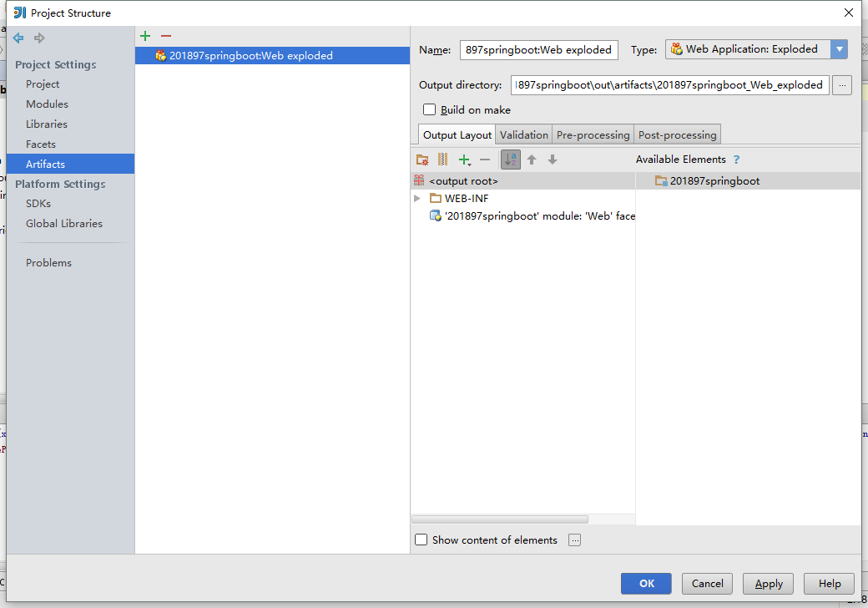Click the artifact Name input field

pos(538,50)
